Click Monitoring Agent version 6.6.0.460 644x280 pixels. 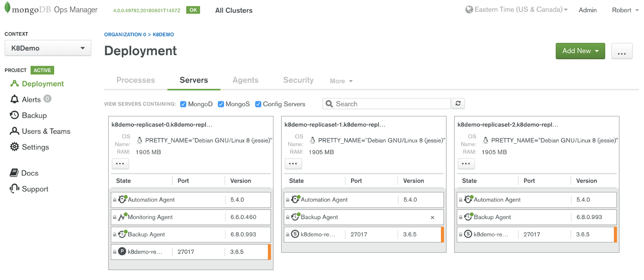click(x=243, y=217)
